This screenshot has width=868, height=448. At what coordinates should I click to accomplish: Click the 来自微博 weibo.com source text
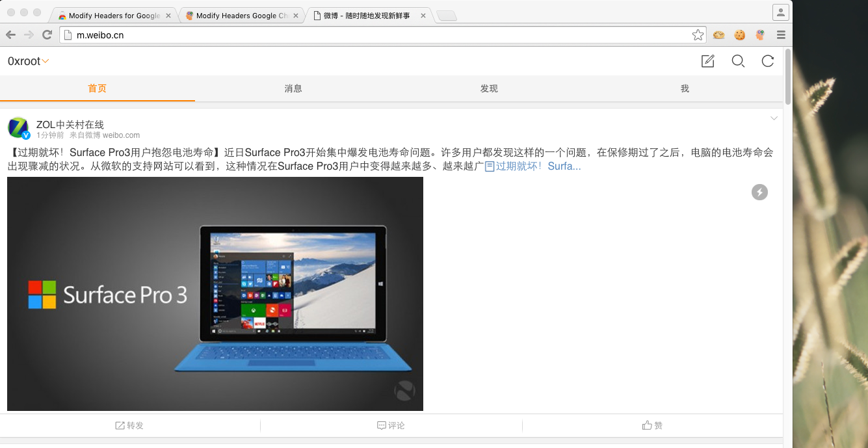105,135
